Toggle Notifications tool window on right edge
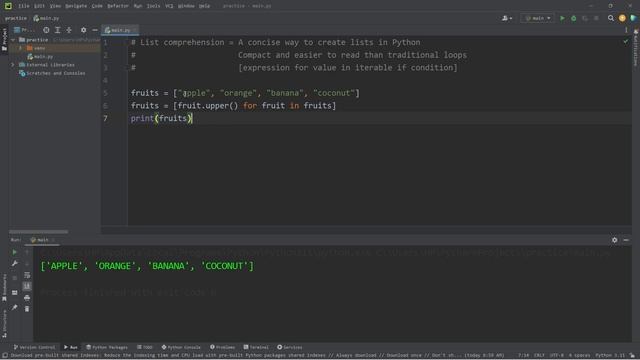Image resolution: width=640 pixels, height=360 pixels. click(x=636, y=47)
